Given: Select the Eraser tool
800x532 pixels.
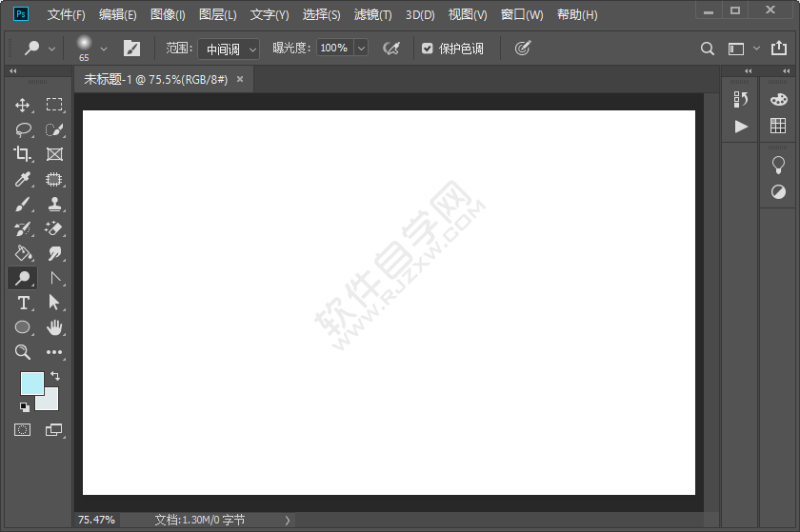Looking at the screenshot, I should point(53,228).
